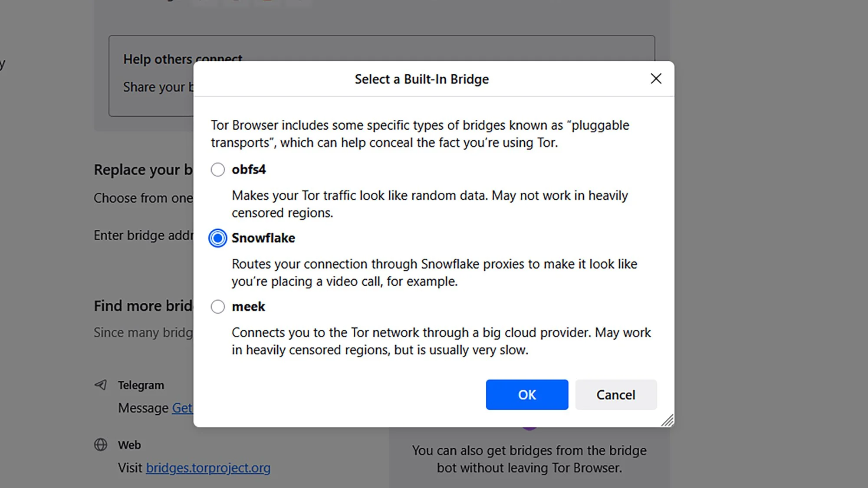Click the Telegram label text
This screenshot has width=868, height=488.
pos(141,384)
